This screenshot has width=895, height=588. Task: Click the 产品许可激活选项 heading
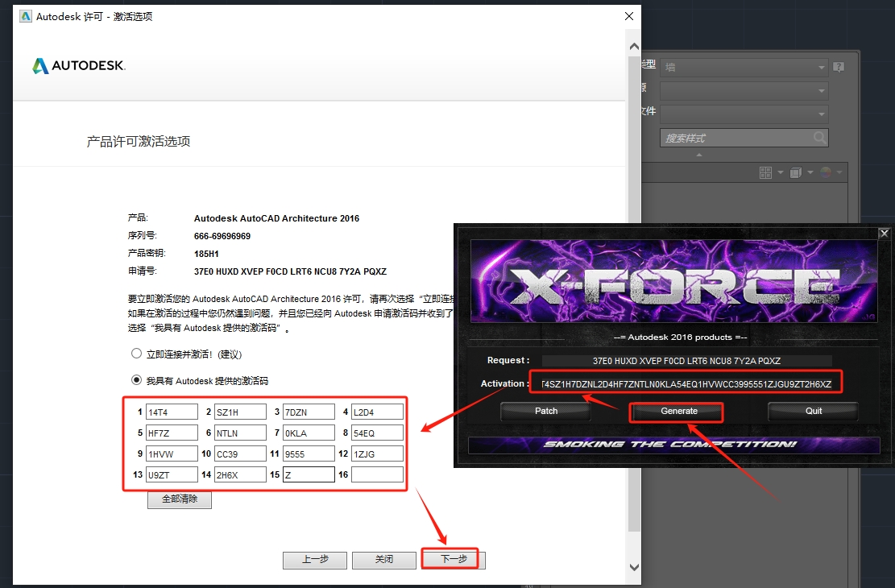(x=138, y=142)
